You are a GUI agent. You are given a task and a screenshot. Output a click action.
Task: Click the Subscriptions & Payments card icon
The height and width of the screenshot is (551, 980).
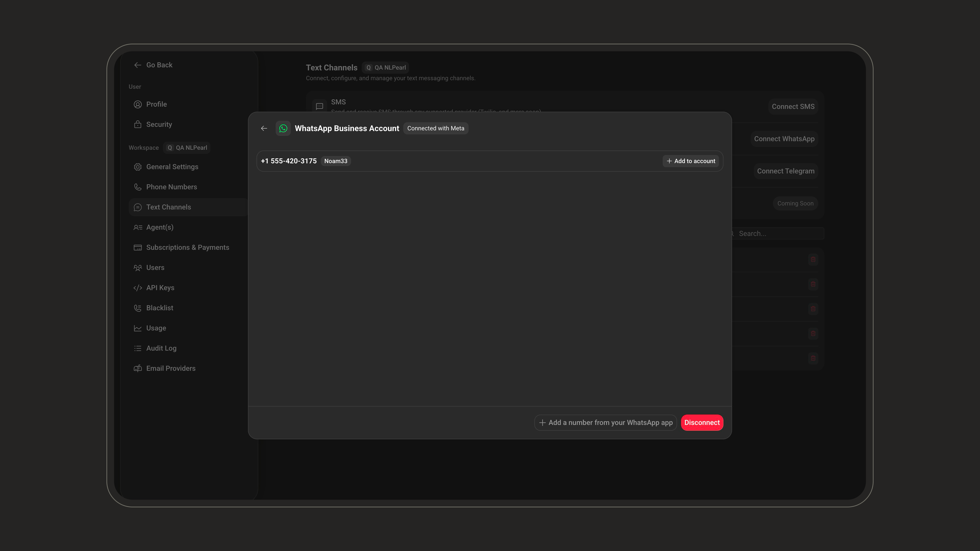[x=138, y=248]
